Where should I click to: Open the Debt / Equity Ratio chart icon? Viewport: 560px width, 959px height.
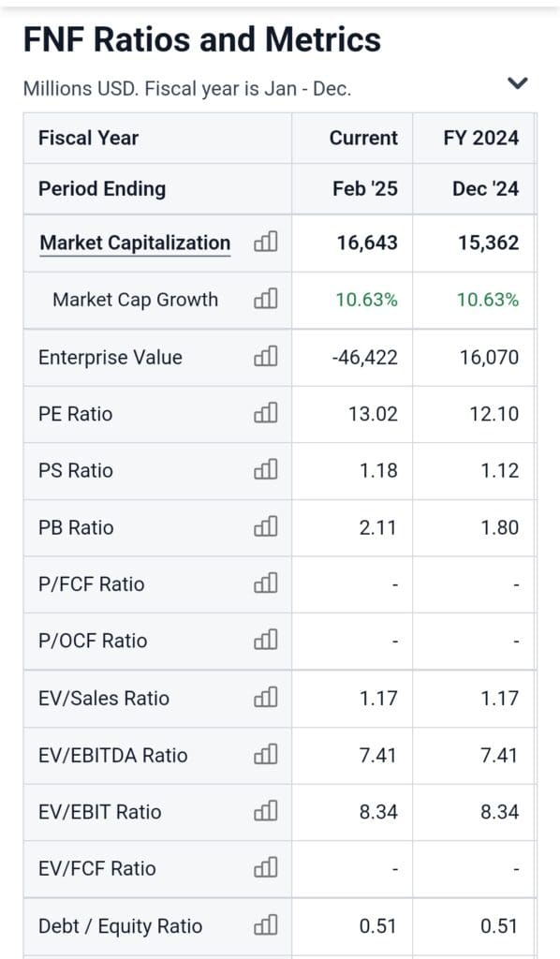(x=265, y=925)
